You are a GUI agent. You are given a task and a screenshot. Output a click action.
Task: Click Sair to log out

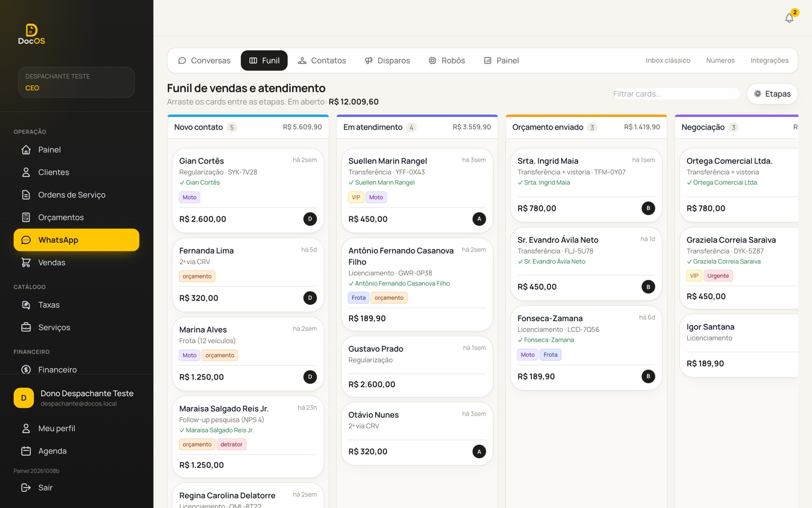(76, 488)
